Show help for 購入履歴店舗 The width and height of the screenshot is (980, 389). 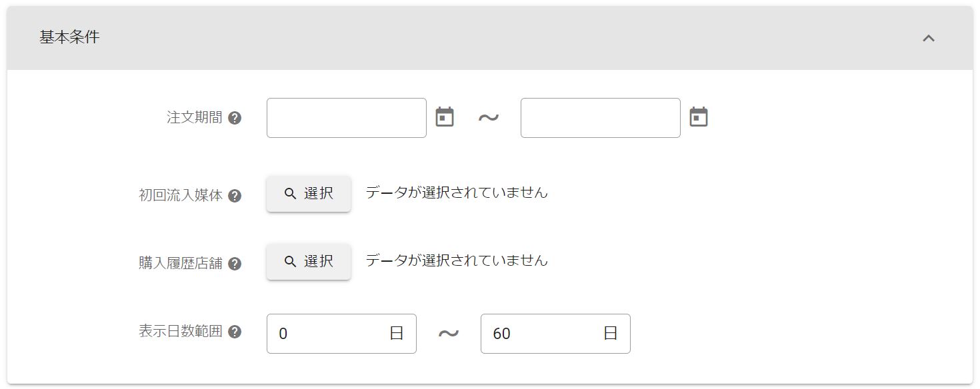tap(235, 264)
